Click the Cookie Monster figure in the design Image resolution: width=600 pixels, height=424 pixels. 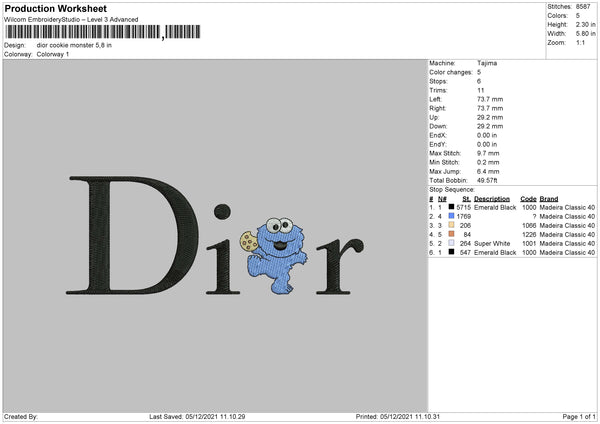(279, 255)
